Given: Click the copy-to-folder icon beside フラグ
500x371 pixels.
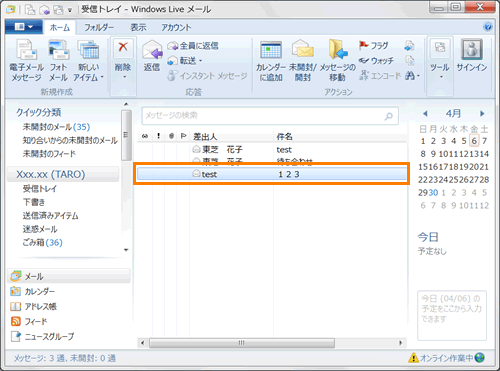Looking at the screenshot, I should [410, 46].
